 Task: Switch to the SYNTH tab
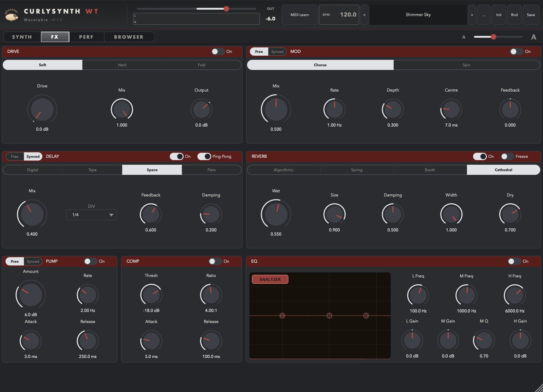coord(22,37)
